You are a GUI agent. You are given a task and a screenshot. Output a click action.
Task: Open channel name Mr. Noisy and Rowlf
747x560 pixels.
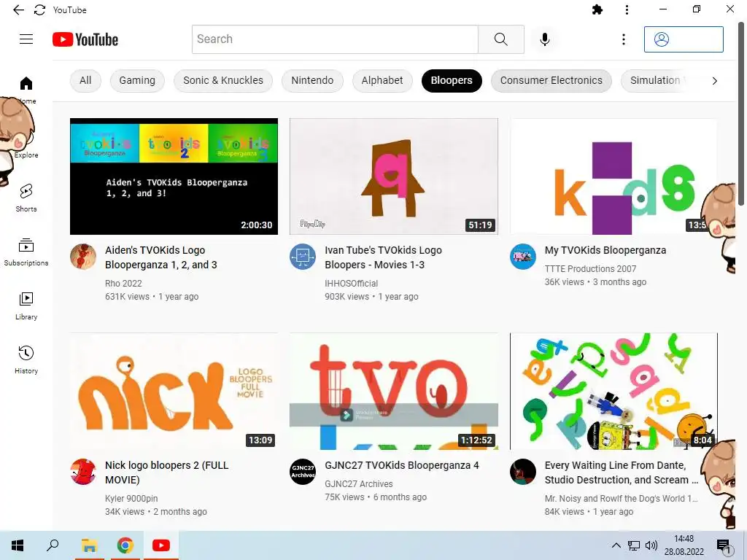point(622,499)
